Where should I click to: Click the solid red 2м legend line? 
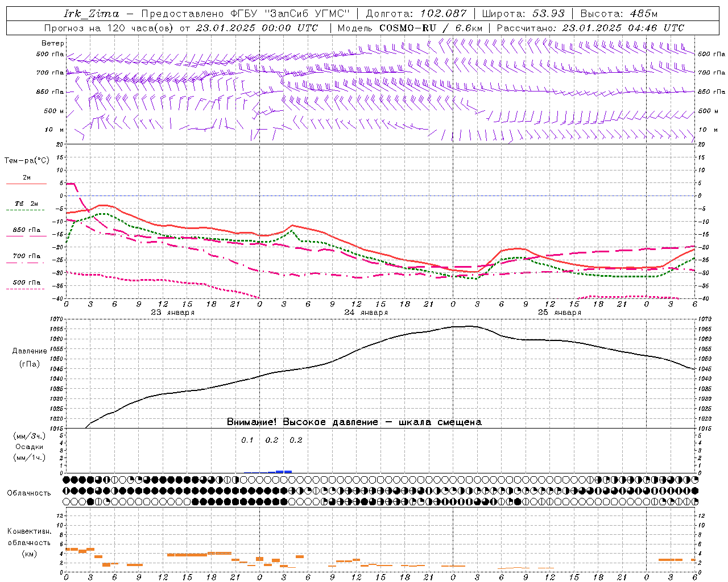26,184
